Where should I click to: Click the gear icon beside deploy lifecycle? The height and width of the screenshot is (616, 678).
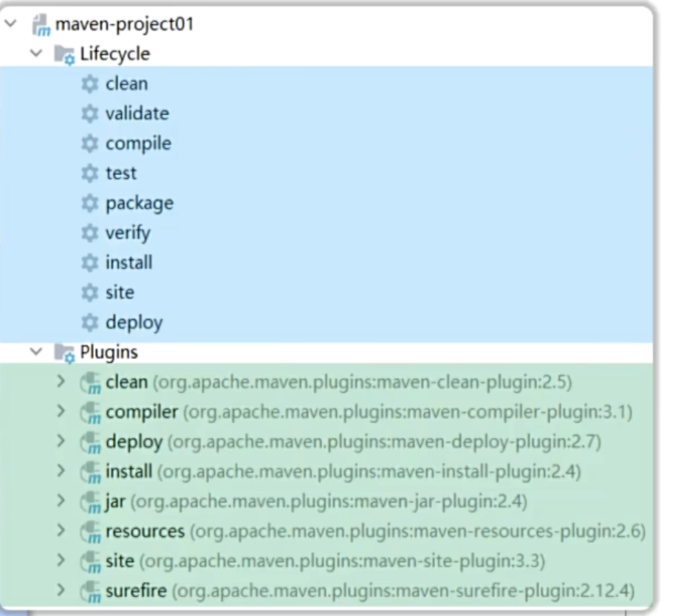click(x=90, y=323)
